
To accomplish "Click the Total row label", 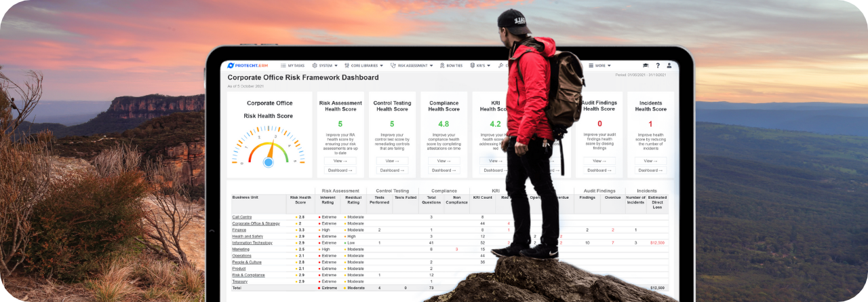I will point(236,288).
